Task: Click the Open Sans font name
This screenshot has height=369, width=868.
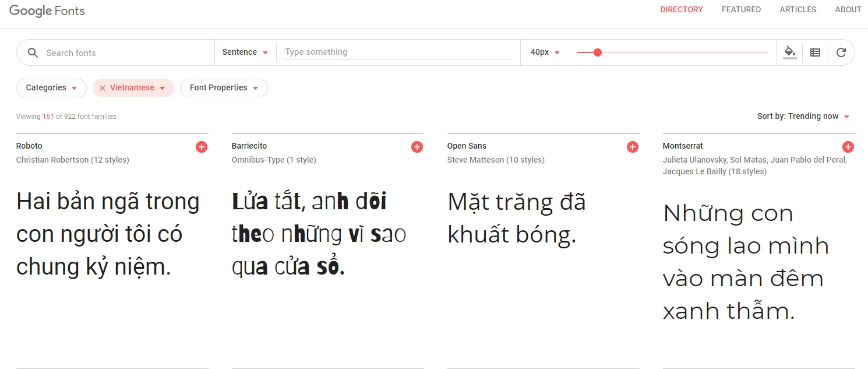Action: (x=467, y=146)
